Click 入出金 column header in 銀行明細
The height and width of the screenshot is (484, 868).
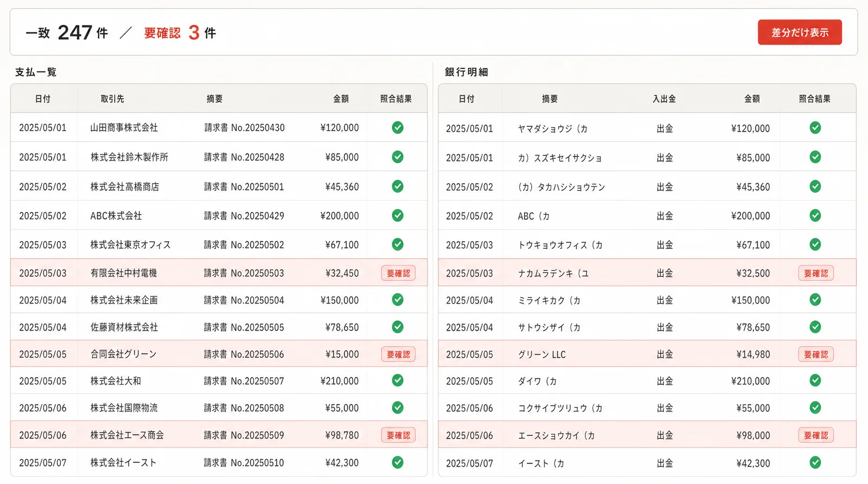(664, 99)
